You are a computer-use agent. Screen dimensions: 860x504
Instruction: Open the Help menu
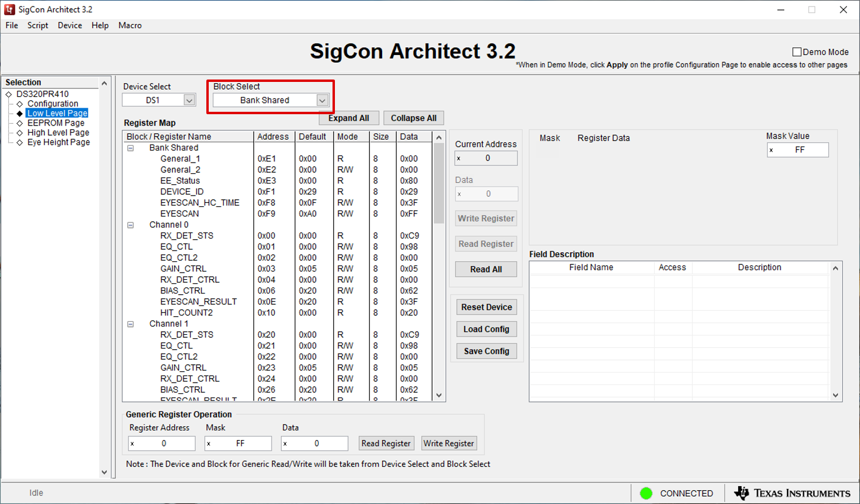tap(100, 25)
